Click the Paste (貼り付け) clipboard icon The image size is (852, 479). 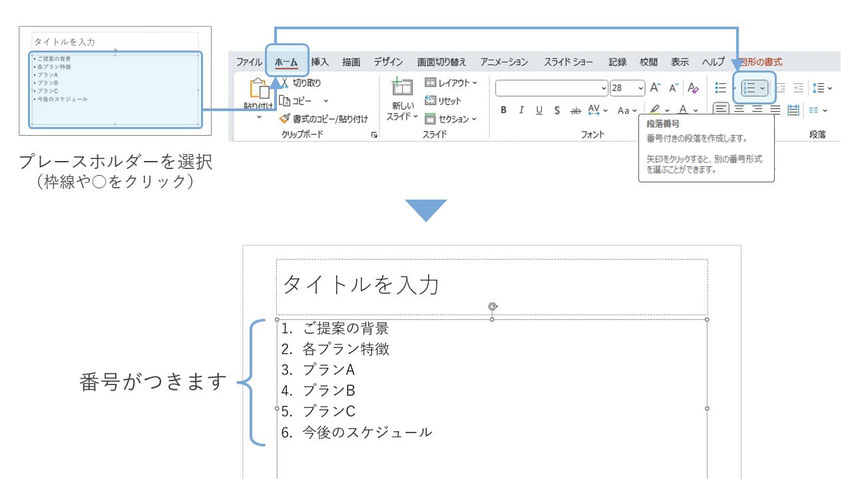[x=259, y=89]
